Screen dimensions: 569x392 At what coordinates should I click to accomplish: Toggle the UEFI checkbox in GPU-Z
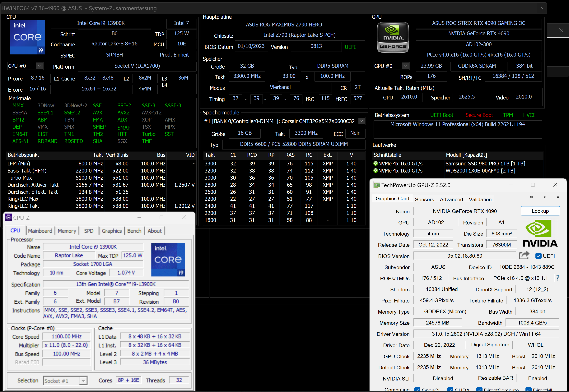point(538,256)
